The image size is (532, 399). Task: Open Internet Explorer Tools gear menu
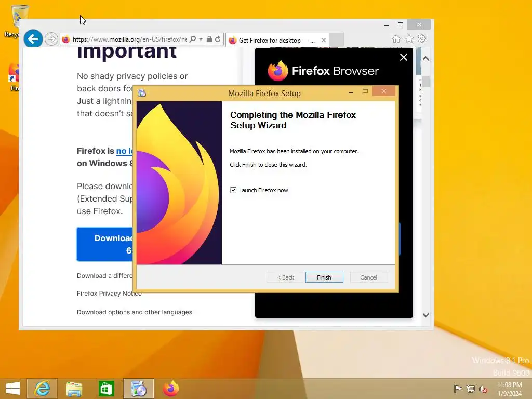pos(422,38)
